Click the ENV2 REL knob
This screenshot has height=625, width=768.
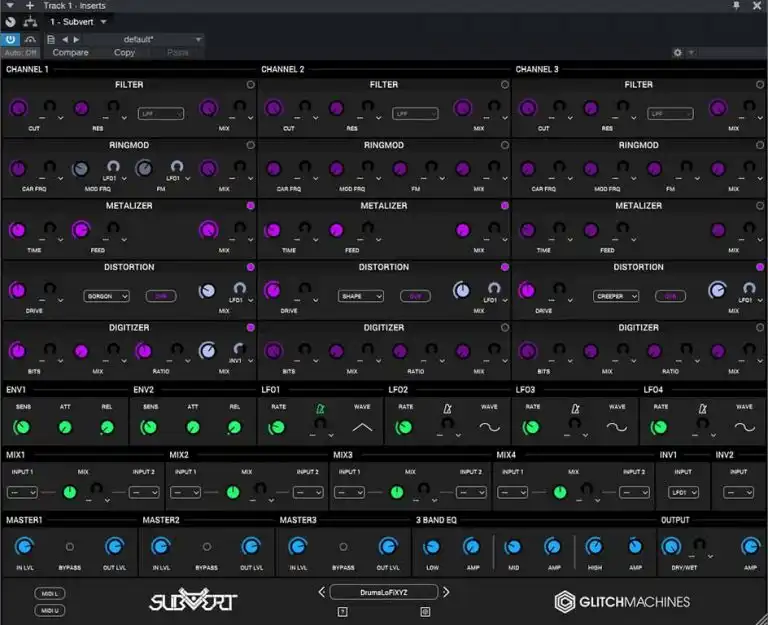tap(235, 427)
